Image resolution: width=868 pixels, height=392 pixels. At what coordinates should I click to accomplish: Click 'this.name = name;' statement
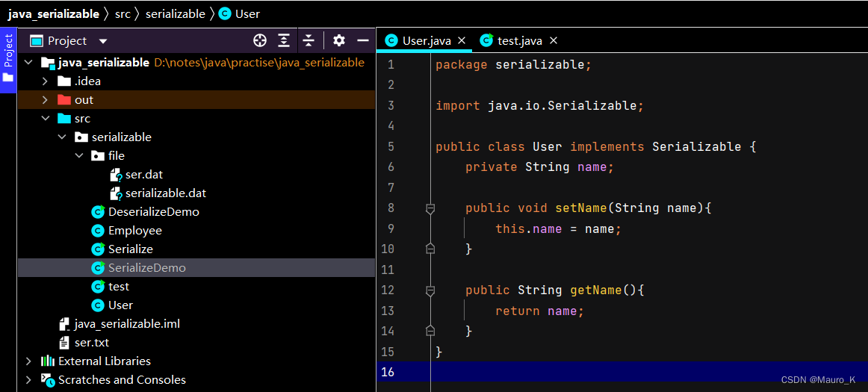pos(559,228)
